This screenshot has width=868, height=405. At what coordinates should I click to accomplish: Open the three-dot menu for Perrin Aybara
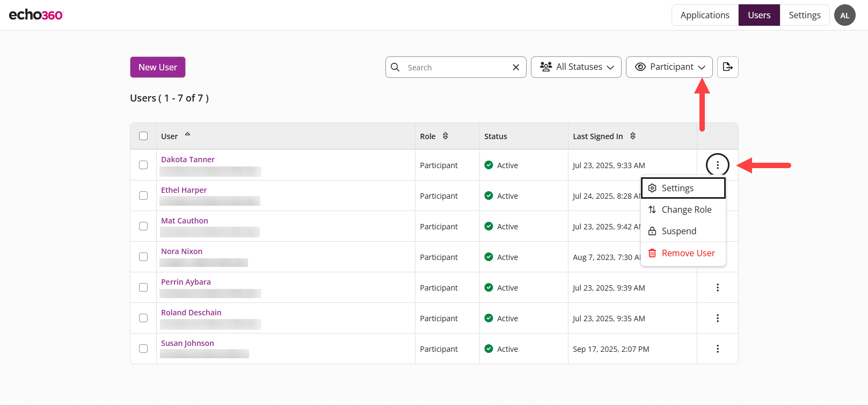point(717,287)
